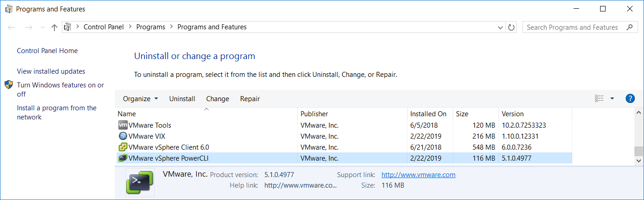The height and width of the screenshot is (200, 644).
Task: Click the VMware vSphere Client 6.0 icon
Action: coord(123,147)
